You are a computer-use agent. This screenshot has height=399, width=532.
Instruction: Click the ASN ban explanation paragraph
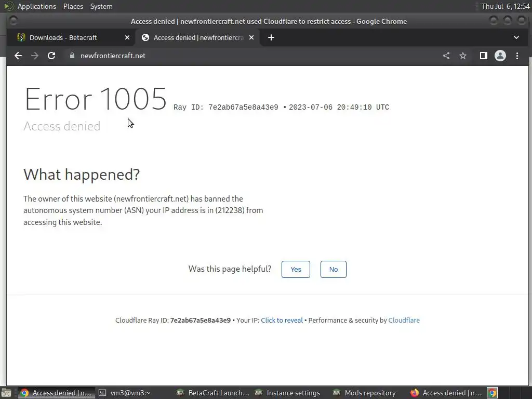[x=143, y=210]
